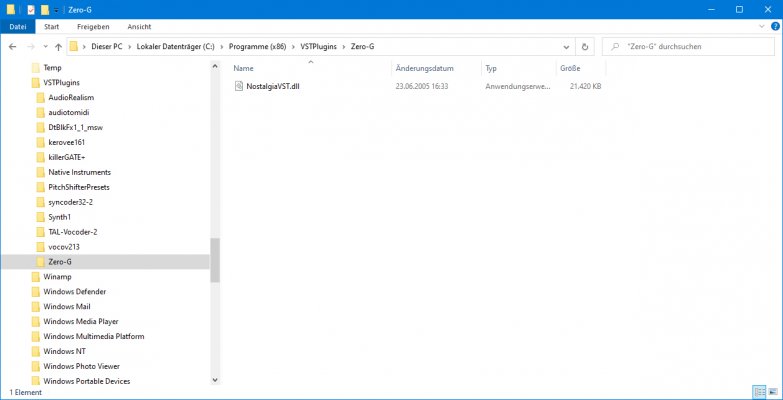Viewport: 783px width, 400px height.
Task: Click the navigation pane scrollbar thumb
Action: pos(215,260)
